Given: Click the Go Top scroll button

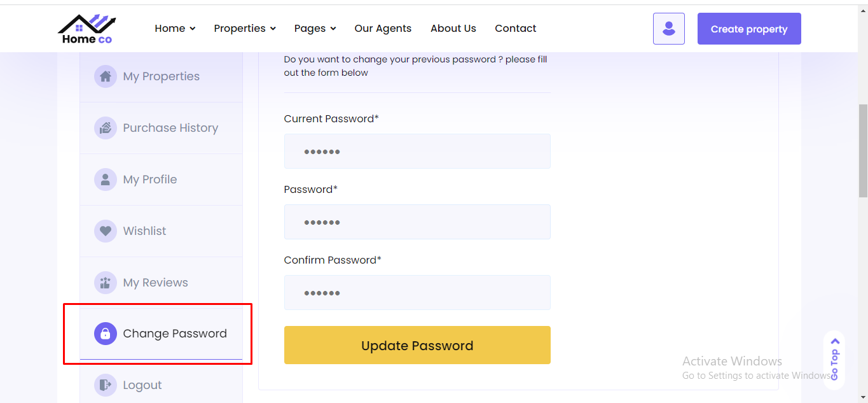Looking at the screenshot, I should tap(834, 360).
